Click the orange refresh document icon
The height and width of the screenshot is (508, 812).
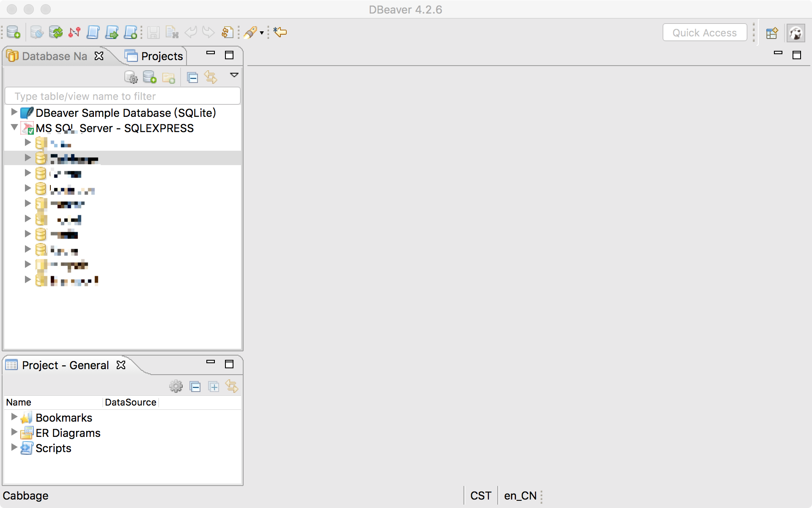(228, 32)
